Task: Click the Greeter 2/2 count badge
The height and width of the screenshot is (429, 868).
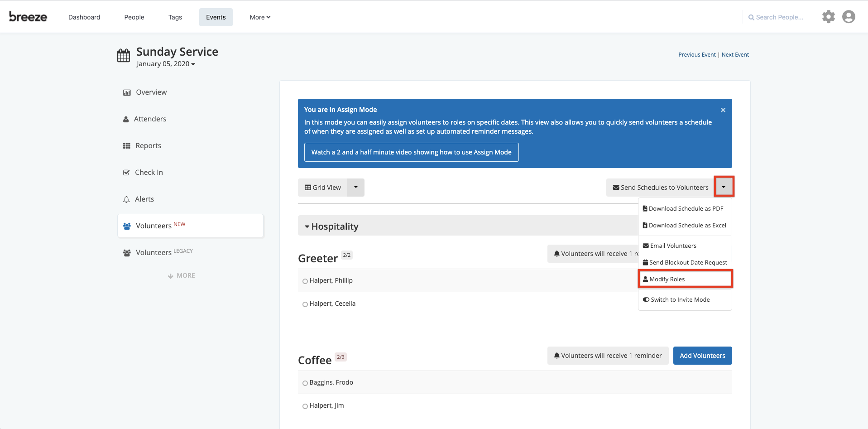Action: tap(347, 255)
